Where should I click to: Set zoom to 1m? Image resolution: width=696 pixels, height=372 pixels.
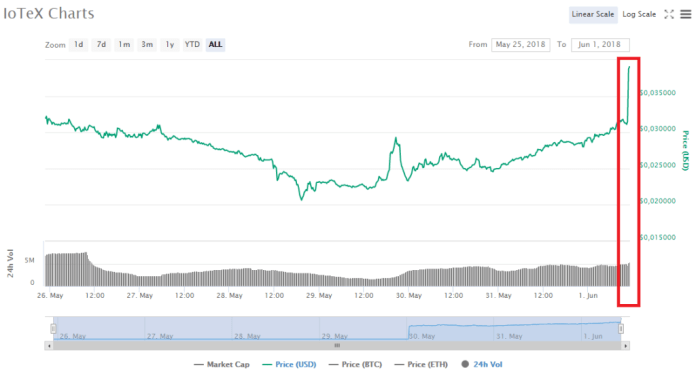click(124, 44)
